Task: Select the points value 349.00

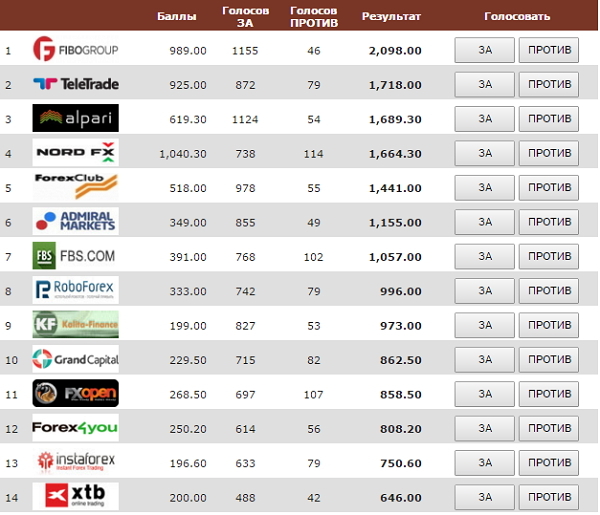Action: click(x=188, y=223)
